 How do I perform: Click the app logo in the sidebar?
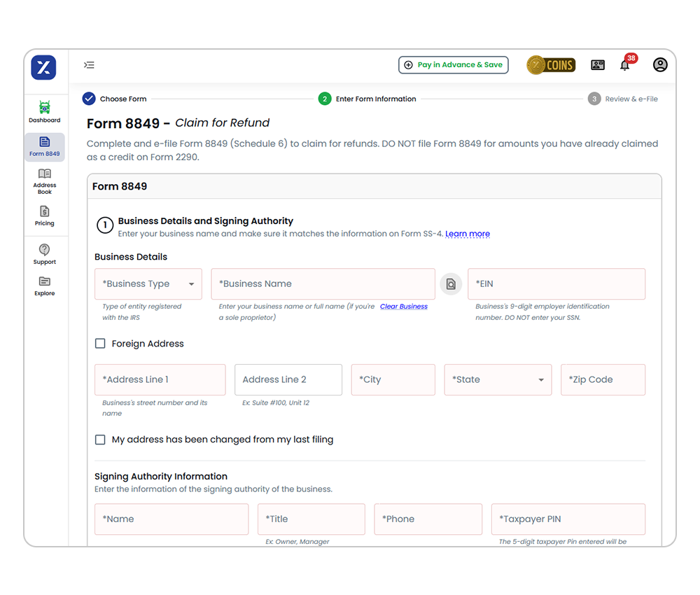pos(43,68)
